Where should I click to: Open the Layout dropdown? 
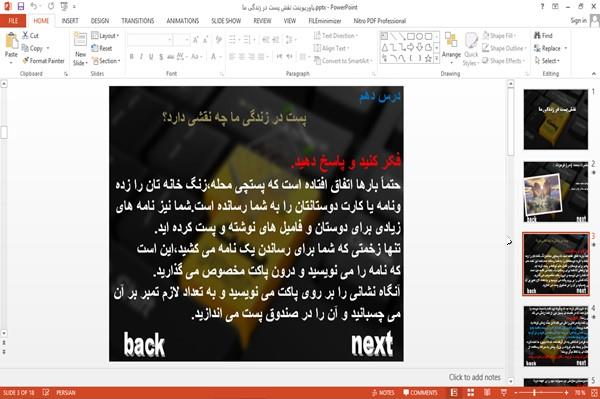(105, 36)
